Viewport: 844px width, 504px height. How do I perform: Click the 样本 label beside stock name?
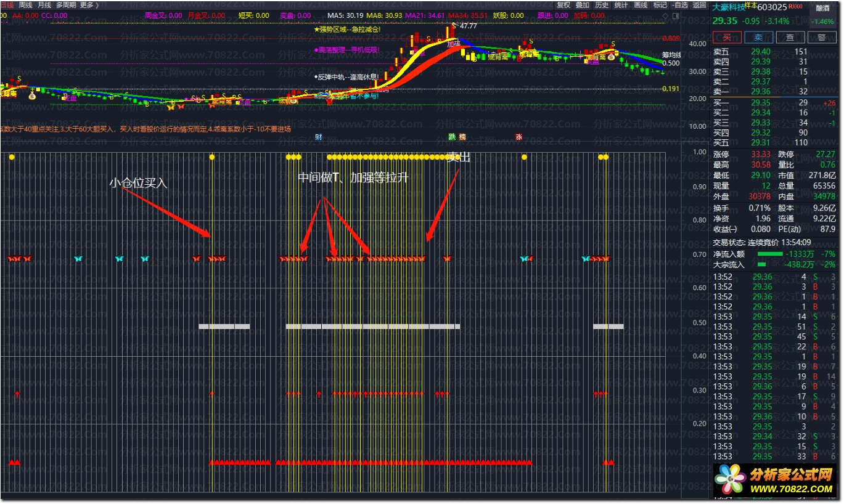(x=751, y=5)
